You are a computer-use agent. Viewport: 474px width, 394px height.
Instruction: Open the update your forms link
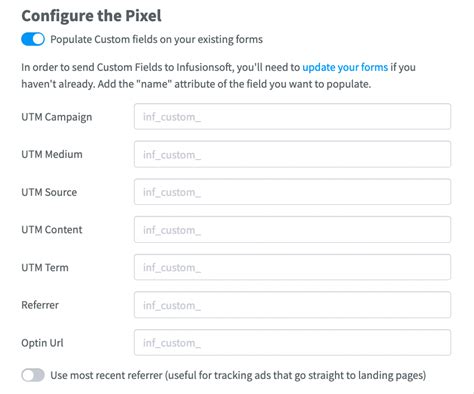click(345, 67)
